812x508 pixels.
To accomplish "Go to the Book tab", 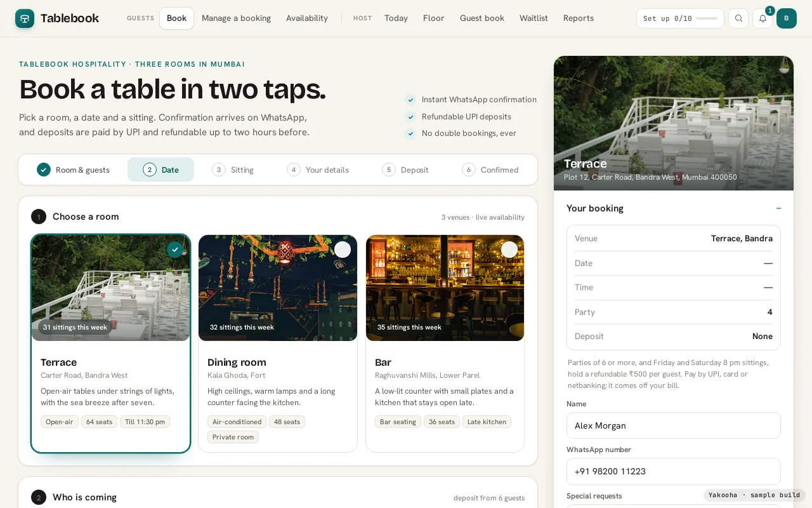I will pyautogui.click(x=176, y=18).
